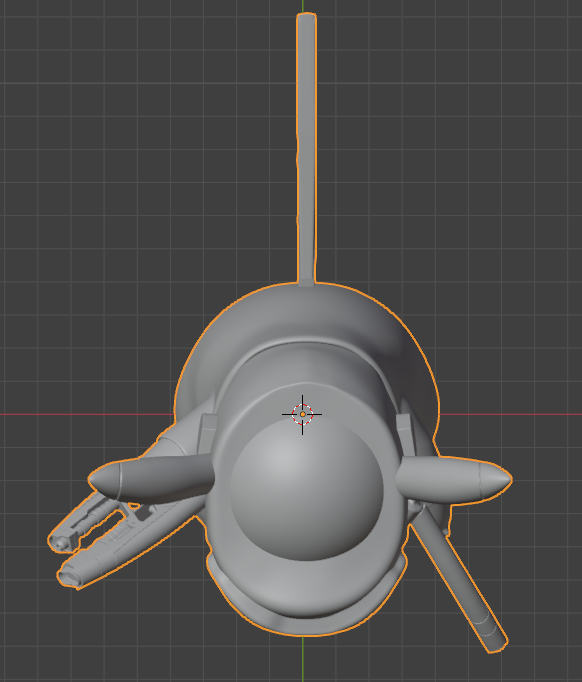Select the model's tall vertical antenna
The image size is (582, 682).
click(306, 150)
